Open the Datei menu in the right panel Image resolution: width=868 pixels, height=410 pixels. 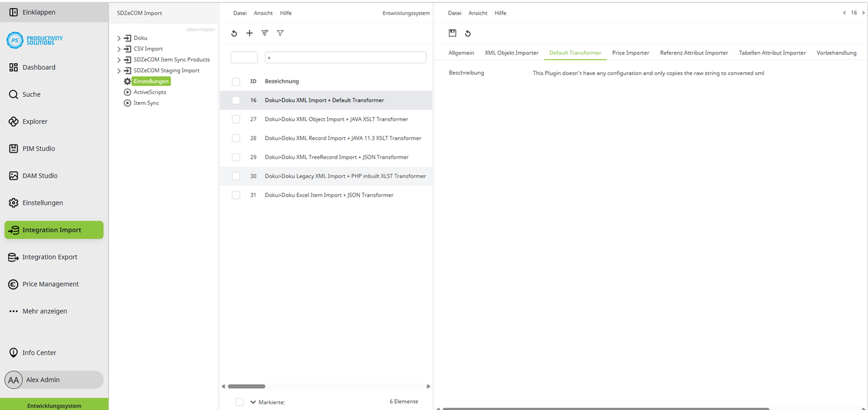(x=454, y=13)
